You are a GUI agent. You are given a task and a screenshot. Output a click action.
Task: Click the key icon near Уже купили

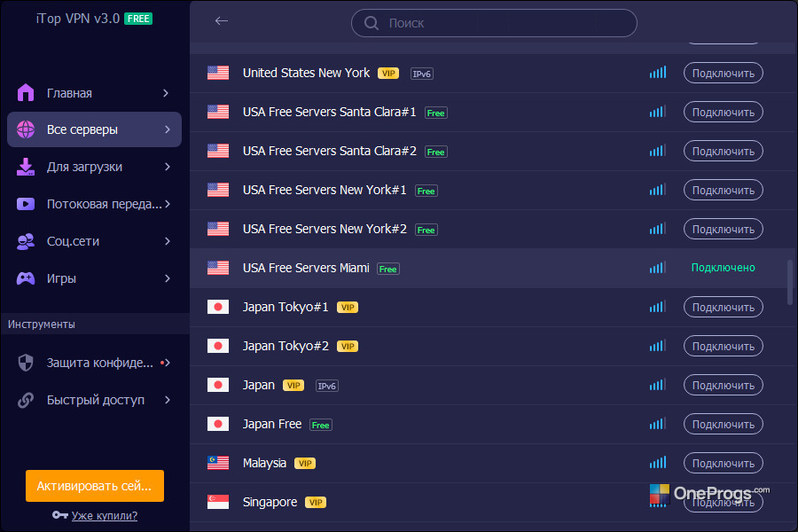click(x=60, y=515)
